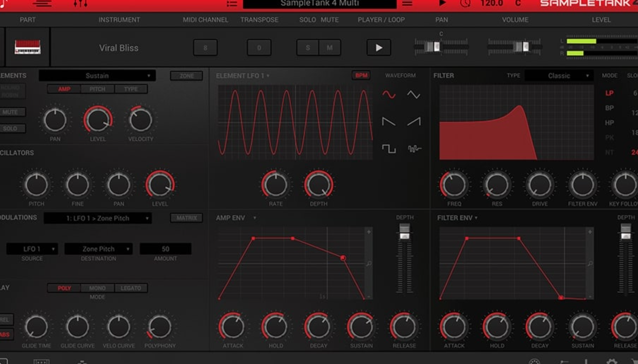Screen dimensions: 638x364
Task: Select the triangle waveform icon
Action: tap(413, 95)
